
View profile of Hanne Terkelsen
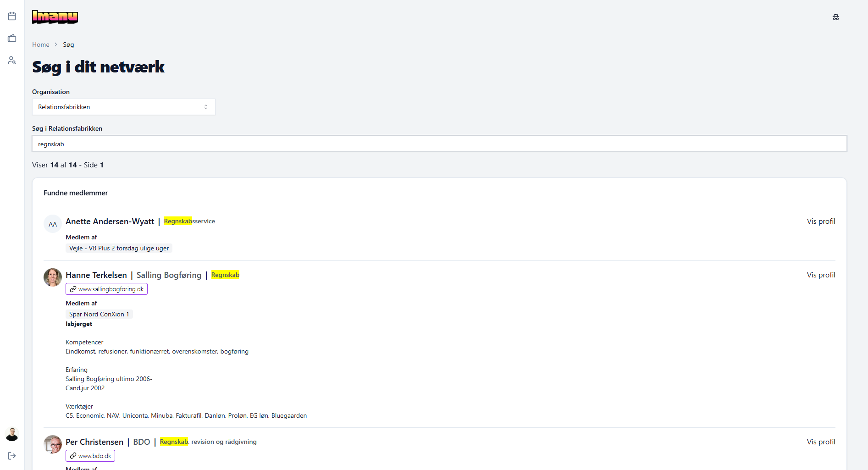821,275
